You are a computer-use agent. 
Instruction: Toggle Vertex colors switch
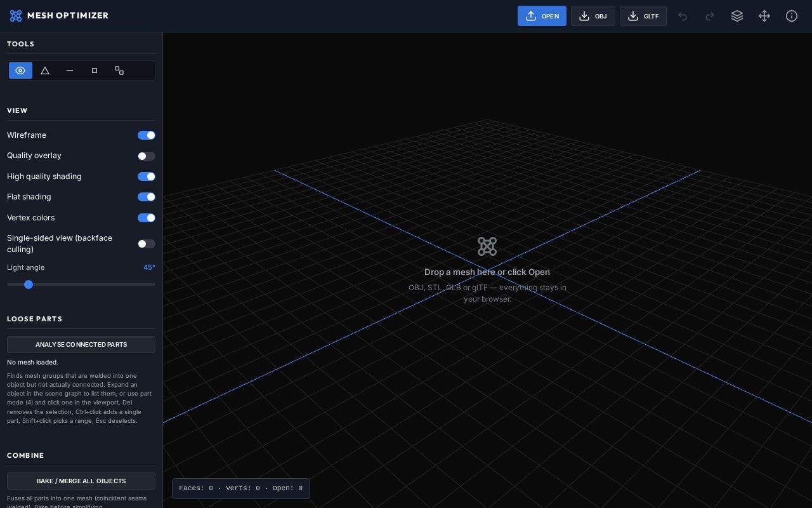[x=147, y=218]
